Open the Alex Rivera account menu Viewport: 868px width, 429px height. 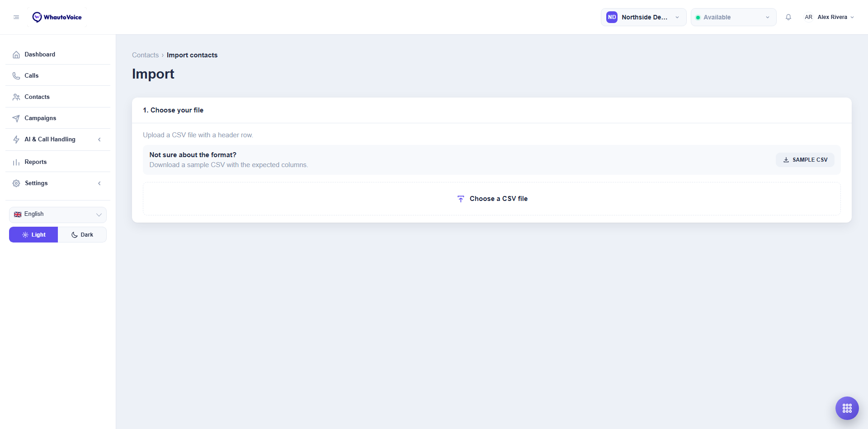(x=829, y=17)
